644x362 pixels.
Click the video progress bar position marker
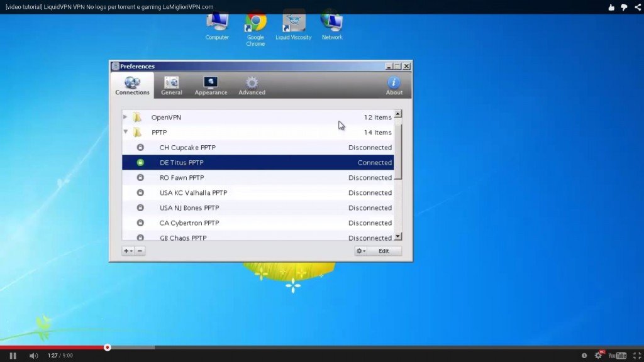pos(107,347)
